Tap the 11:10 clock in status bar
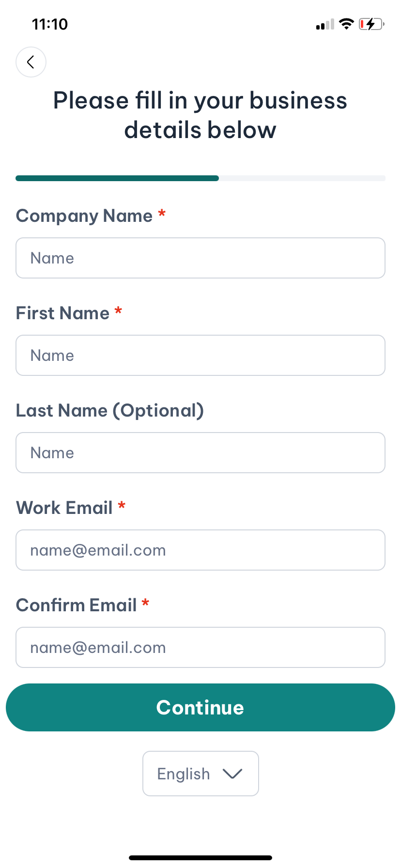The image size is (401, 868). click(50, 24)
